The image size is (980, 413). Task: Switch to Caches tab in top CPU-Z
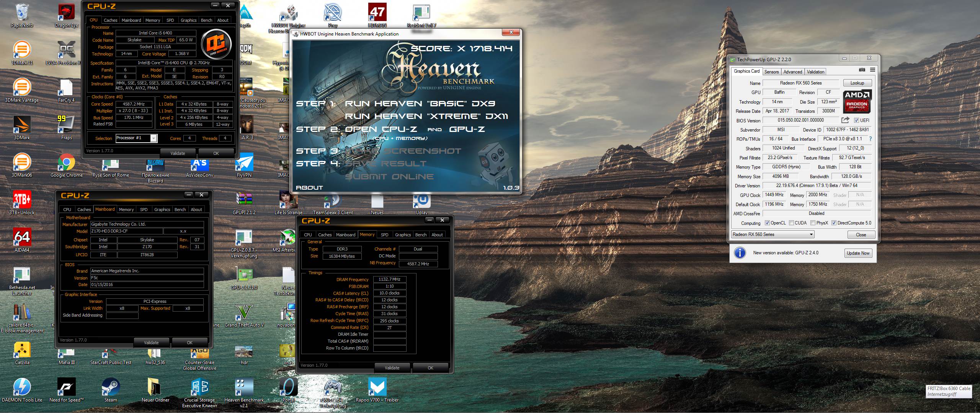coord(110,20)
